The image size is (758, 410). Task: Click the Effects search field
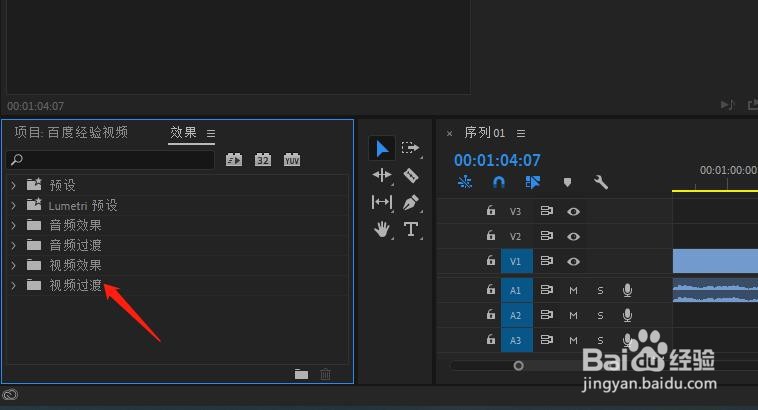(x=111, y=160)
